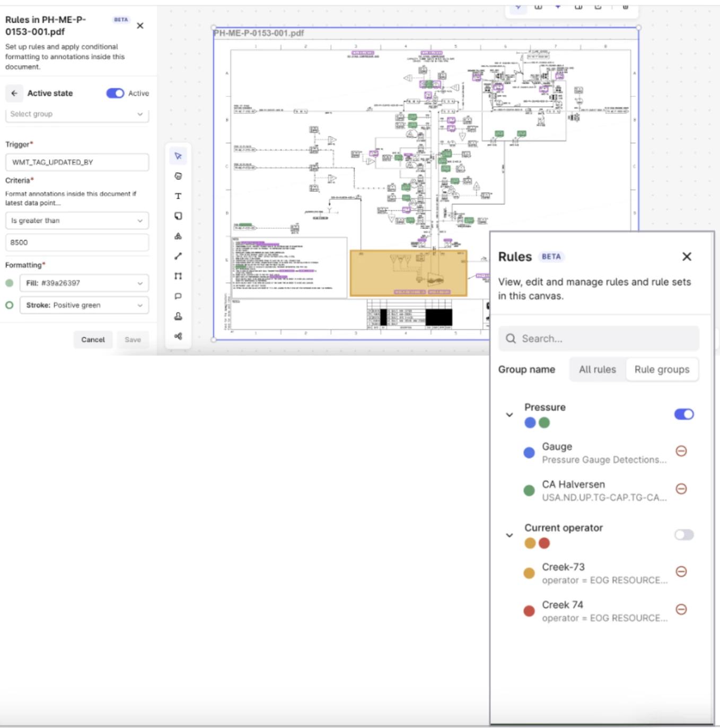Open the Stroke: Positive green dropdown

84,305
